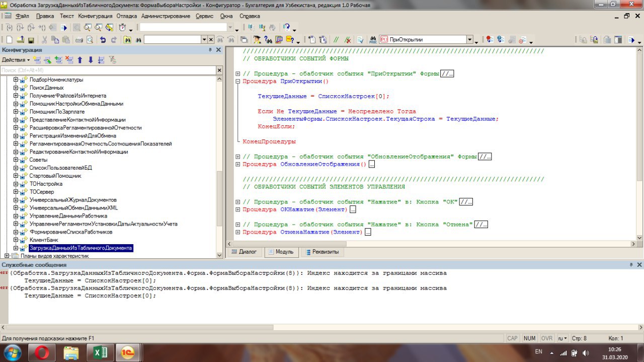Click the Open file icon
644x362 pixels.
pos(20,40)
